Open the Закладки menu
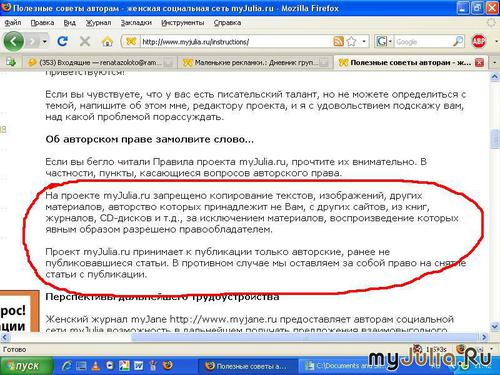 click(136, 23)
